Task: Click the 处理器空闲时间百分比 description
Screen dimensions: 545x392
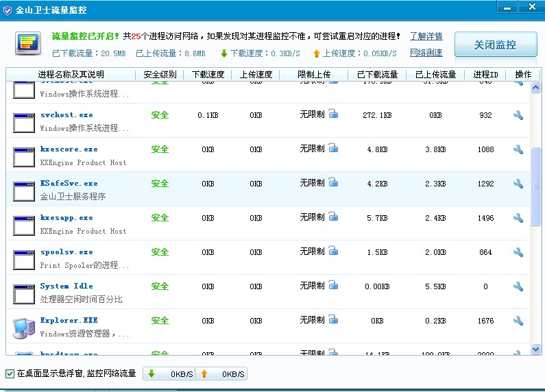Action: tap(82, 299)
